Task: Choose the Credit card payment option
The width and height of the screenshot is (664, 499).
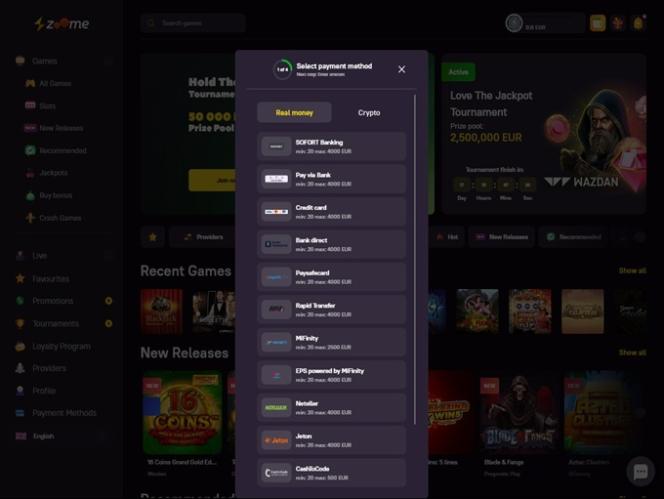Action: [x=331, y=212]
